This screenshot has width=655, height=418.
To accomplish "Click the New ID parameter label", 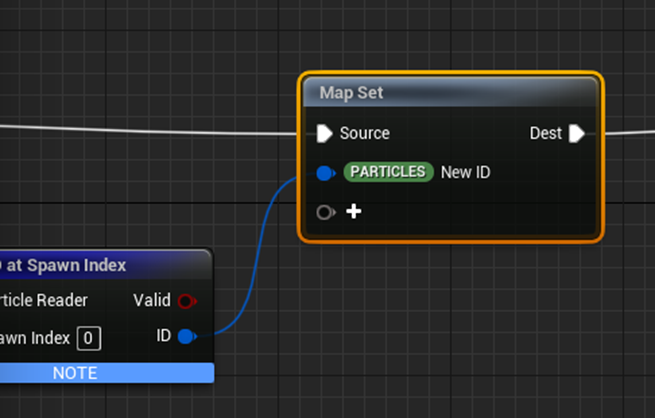I will tap(465, 172).
